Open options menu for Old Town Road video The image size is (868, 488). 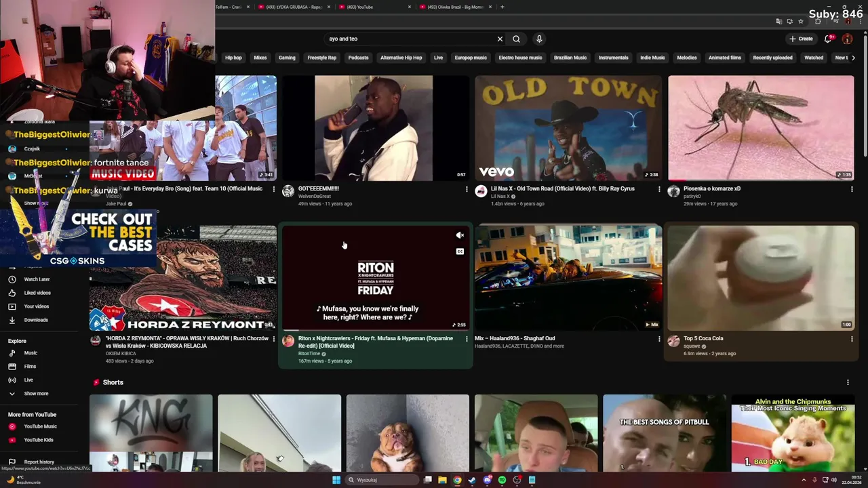pyautogui.click(x=659, y=189)
